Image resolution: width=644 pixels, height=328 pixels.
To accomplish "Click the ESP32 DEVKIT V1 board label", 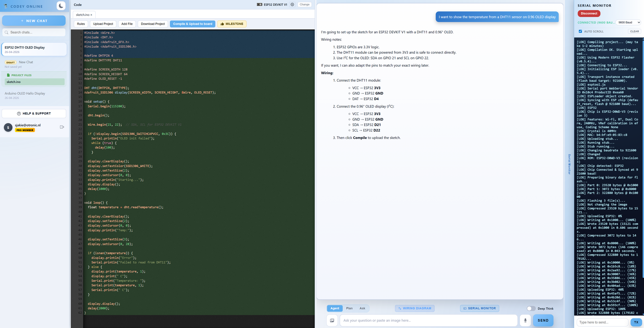I will 275,5.
